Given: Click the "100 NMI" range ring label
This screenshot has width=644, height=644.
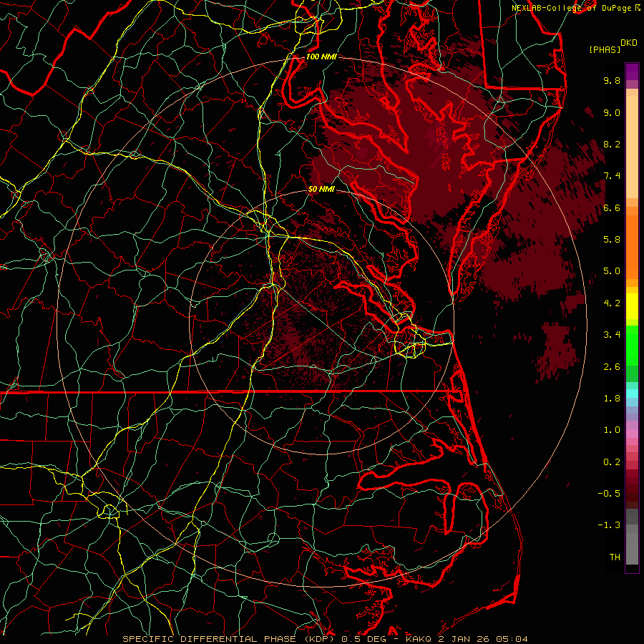Looking at the screenshot, I should [321, 57].
